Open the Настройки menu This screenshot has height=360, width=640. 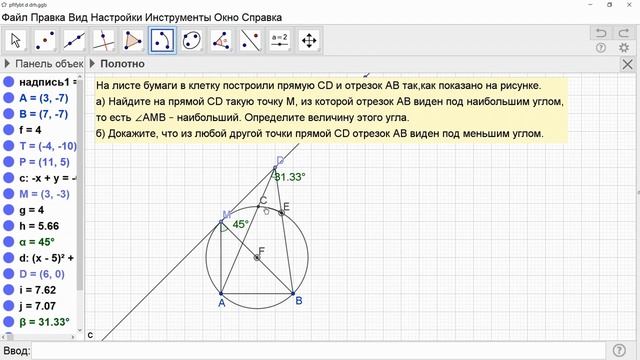116,18
